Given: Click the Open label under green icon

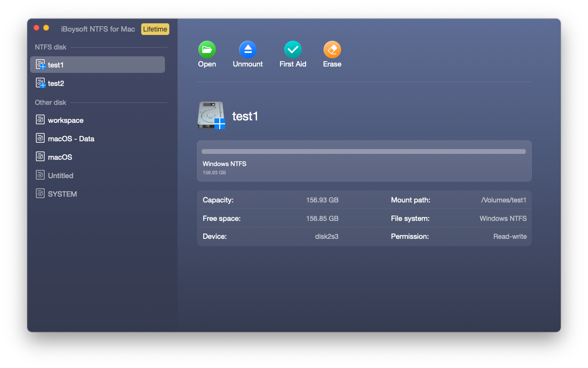Looking at the screenshot, I should pos(207,64).
